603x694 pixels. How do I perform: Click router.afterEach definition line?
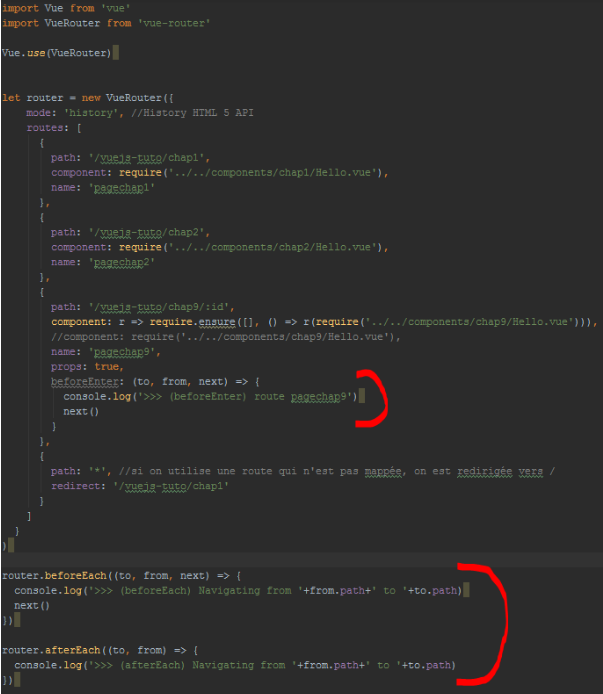click(x=100, y=650)
